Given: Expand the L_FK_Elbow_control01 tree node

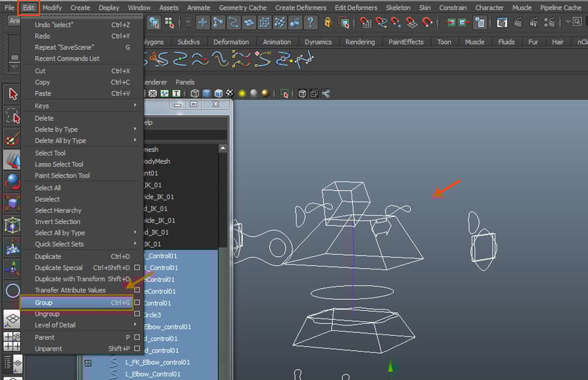Looking at the screenshot, I should pos(88,363).
